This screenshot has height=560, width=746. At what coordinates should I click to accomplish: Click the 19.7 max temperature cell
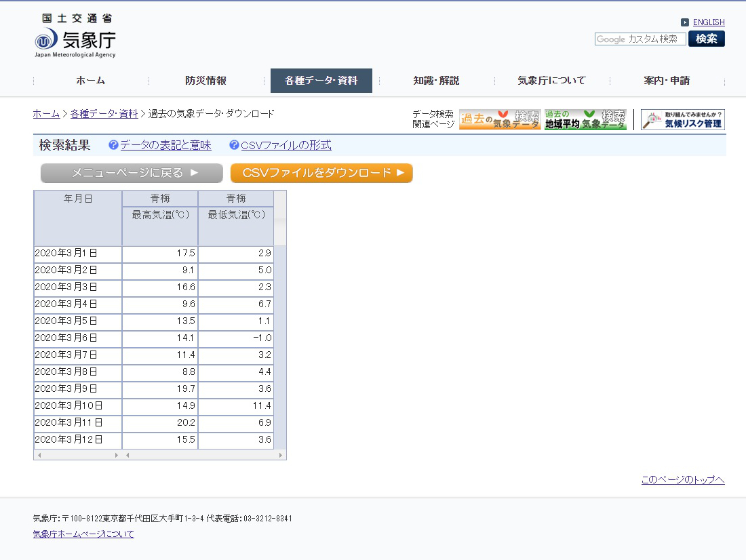coord(160,389)
